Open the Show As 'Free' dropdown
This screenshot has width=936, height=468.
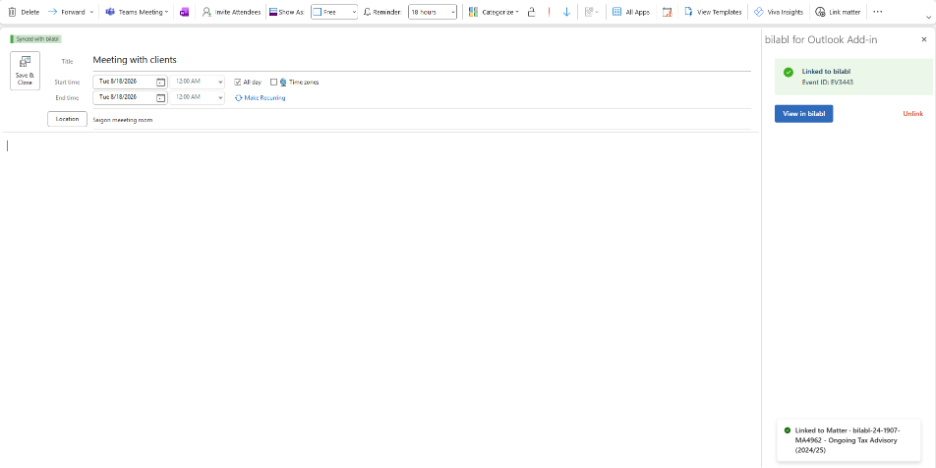[x=334, y=12]
